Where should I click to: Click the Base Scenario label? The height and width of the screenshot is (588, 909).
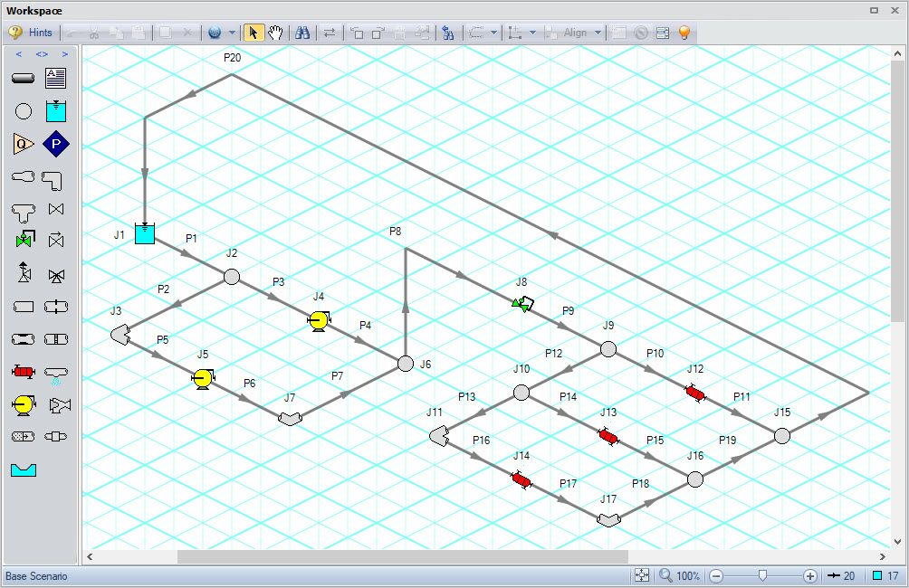point(38,576)
